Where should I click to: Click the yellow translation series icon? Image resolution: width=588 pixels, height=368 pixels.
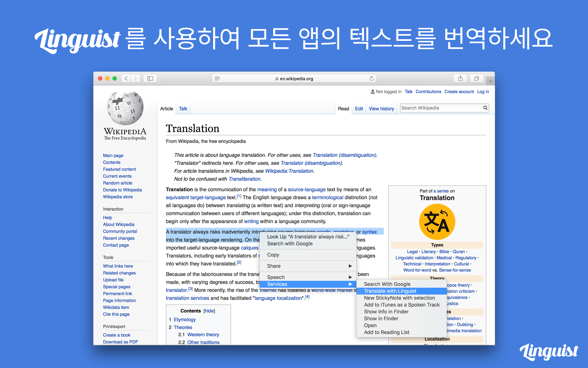[437, 222]
